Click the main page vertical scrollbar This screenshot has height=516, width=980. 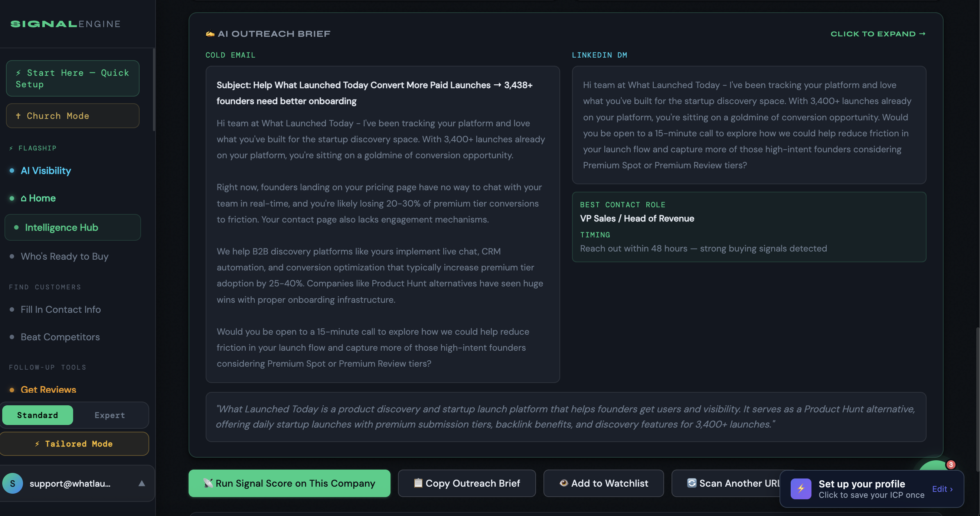[x=977, y=400]
